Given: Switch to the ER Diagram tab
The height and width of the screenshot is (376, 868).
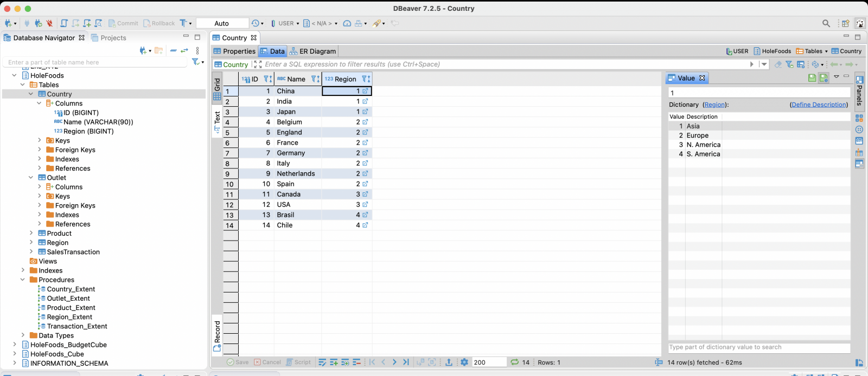Looking at the screenshot, I should tap(312, 51).
